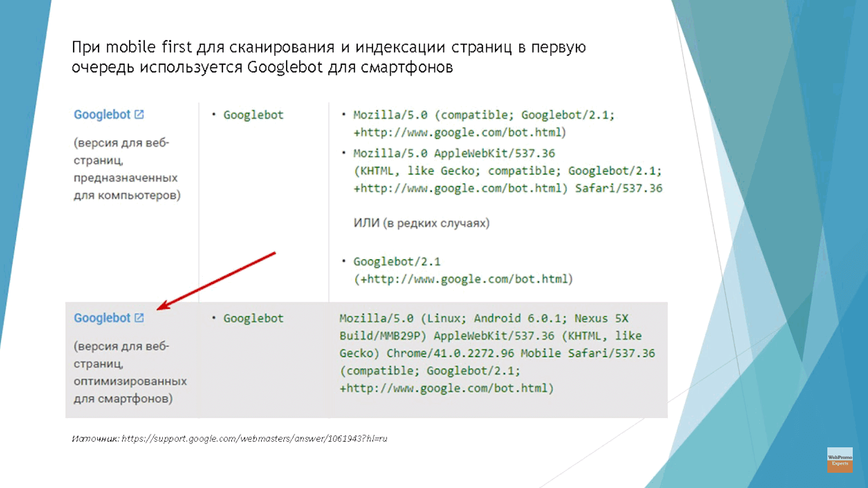868x488 pixels.
Task: Click the line ending with 'Safari/537.36' in desktop row
Action: (x=508, y=189)
